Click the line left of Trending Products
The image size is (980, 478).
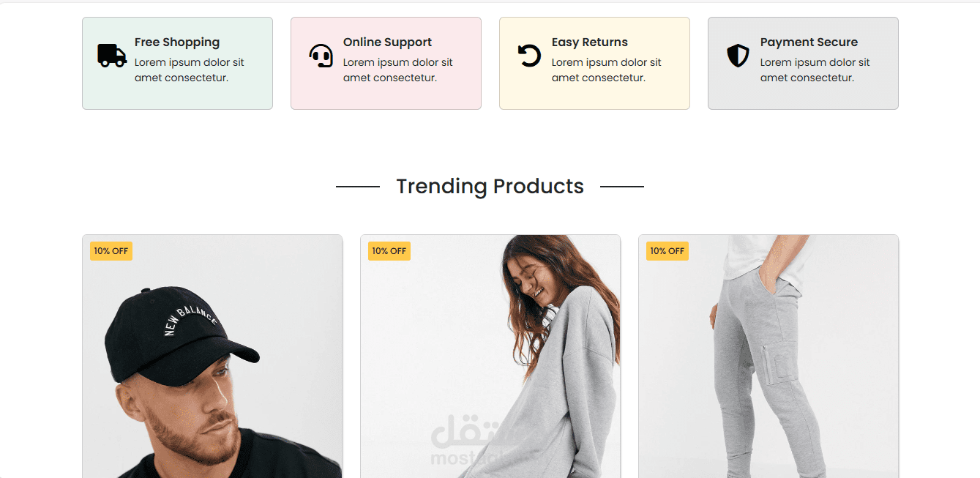point(358,187)
